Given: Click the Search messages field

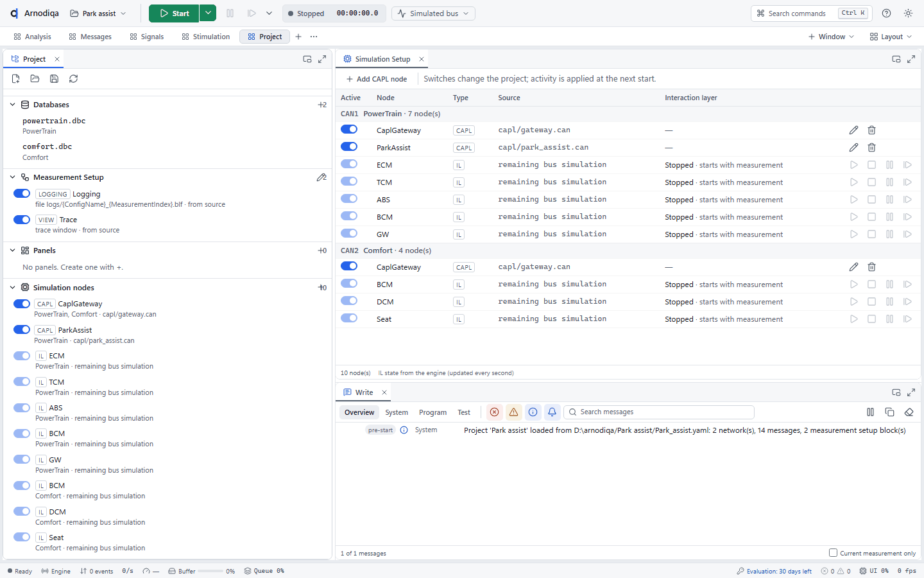Looking at the screenshot, I should pyautogui.click(x=659, y=412).
